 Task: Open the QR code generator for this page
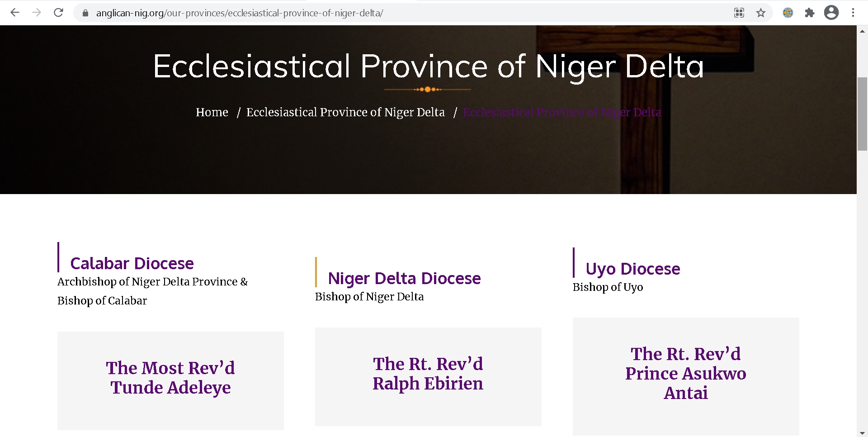739,13
